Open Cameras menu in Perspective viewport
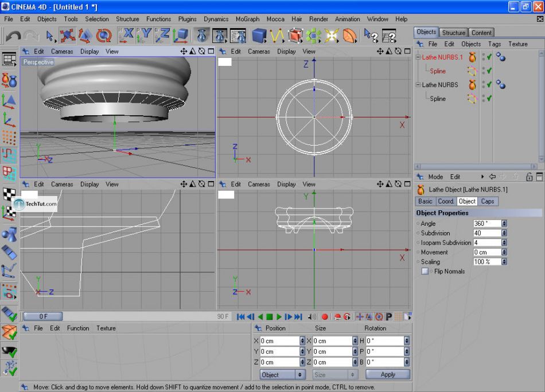 62,52
